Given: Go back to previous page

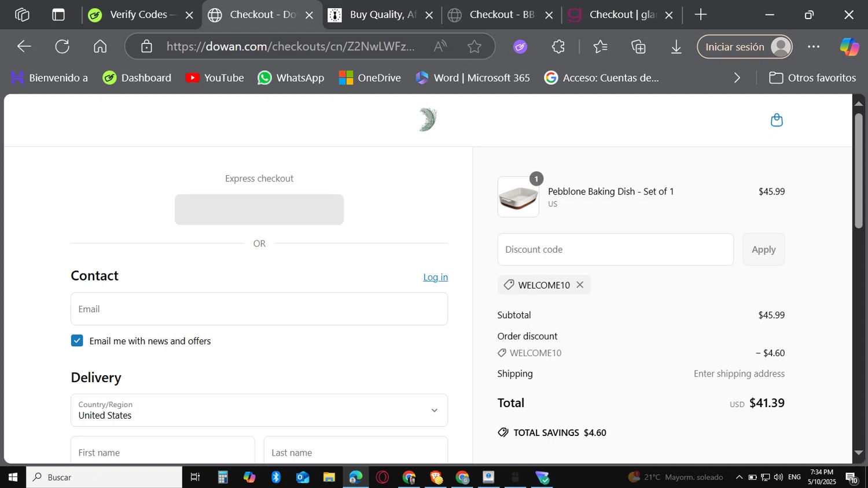Looking at the screenshot, I should pos(24,46).
